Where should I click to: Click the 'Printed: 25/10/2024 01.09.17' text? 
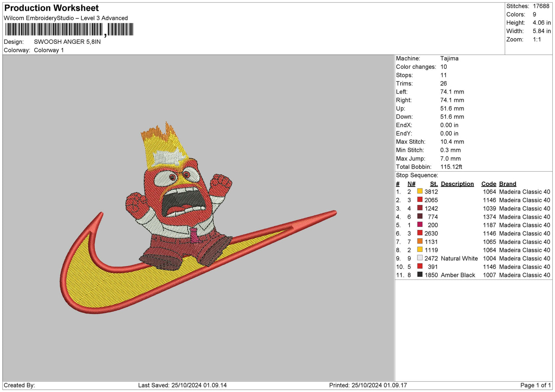(368, 385)
